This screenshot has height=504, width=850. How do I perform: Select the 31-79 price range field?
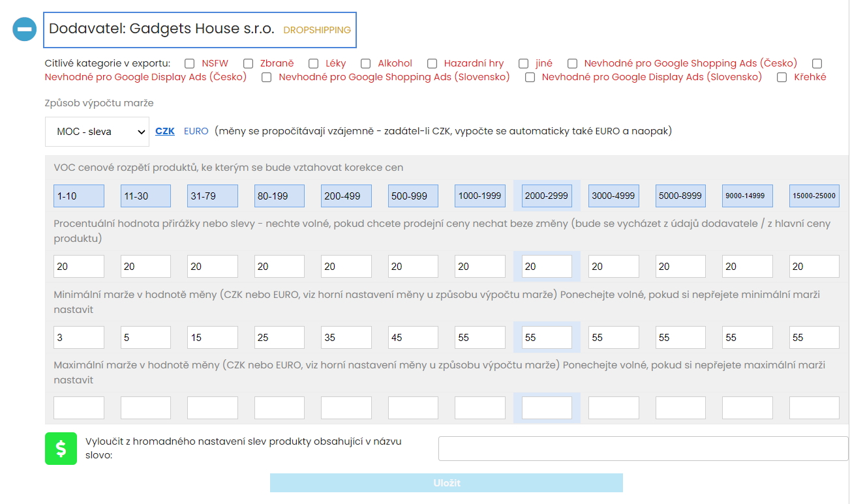(213, 196)
